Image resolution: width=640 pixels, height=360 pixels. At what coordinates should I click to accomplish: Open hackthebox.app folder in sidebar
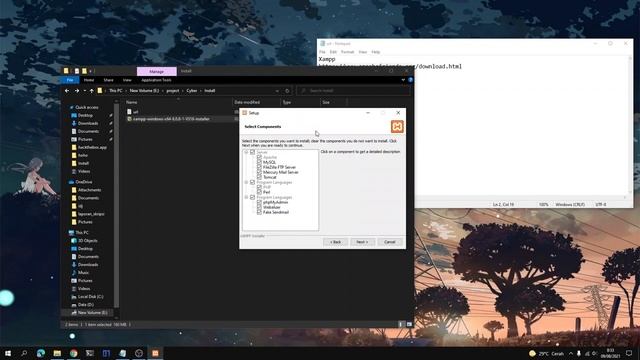coord(92,147)
